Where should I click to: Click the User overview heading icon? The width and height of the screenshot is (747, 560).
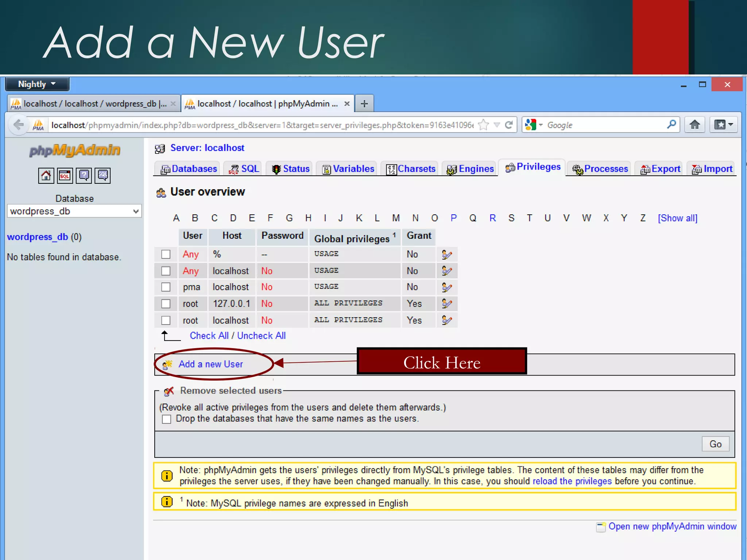[161, 192]
